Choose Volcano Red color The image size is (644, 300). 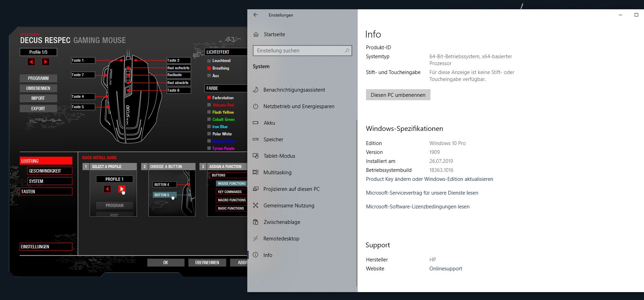(x=209, y=105)
